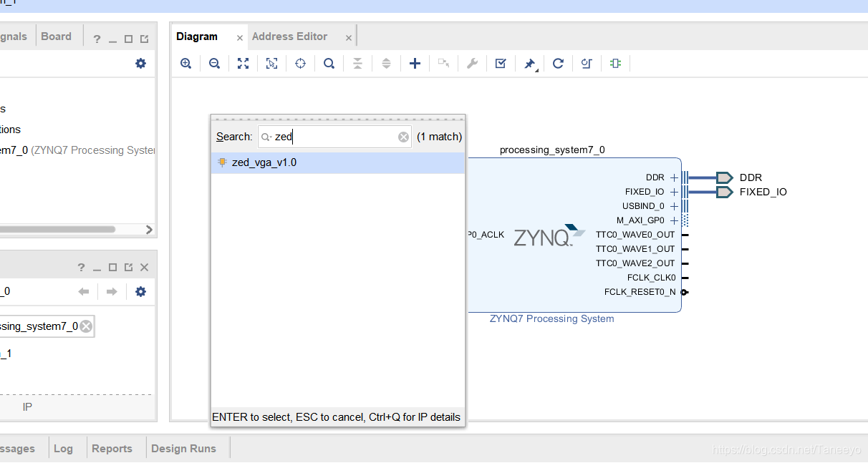Expand the M_AXI_GP0 interface plus sign
The image size is (868, 463).
pyautogui.click(x=674, y=220)
